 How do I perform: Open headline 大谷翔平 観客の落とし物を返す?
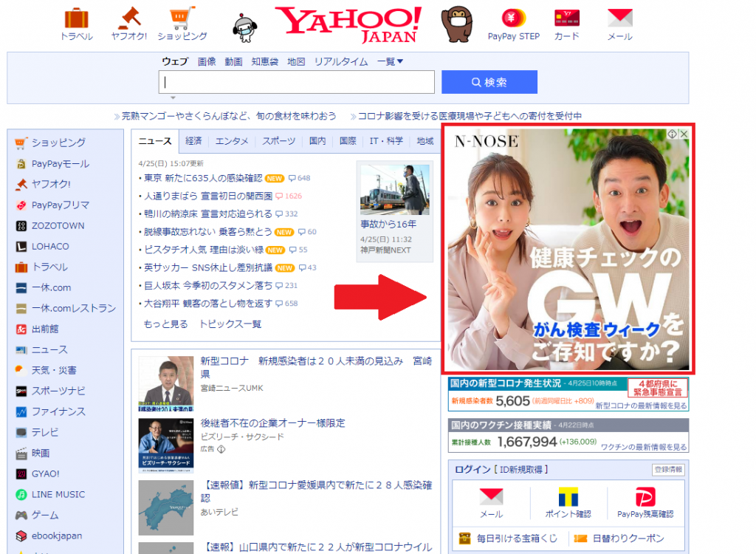tap(208, 303)
